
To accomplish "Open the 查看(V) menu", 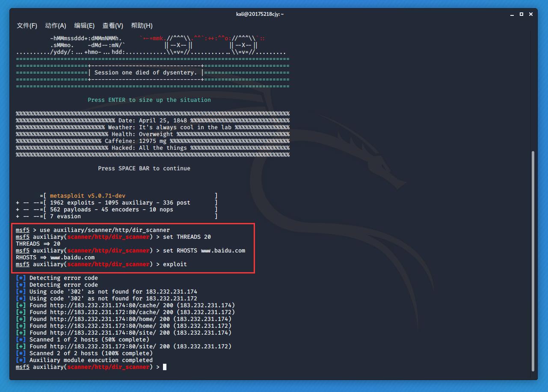I will pos(113,26).
